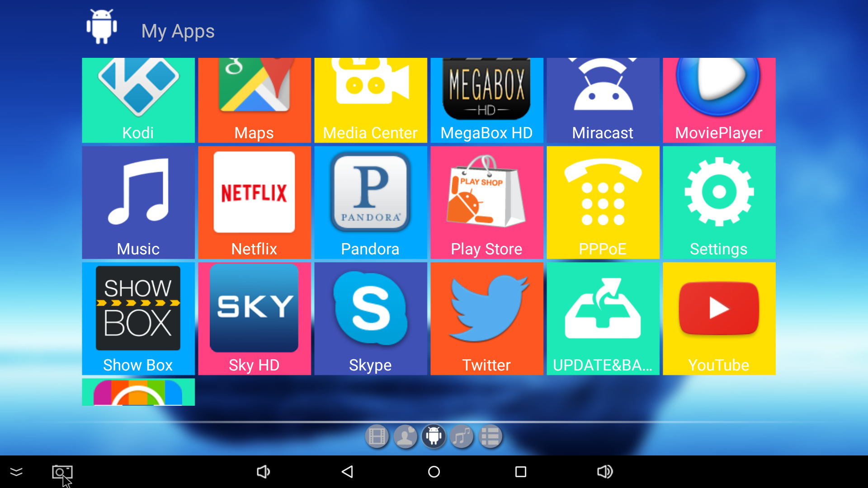Open the Miracast app
868x488 pixels.
[603, 100]
